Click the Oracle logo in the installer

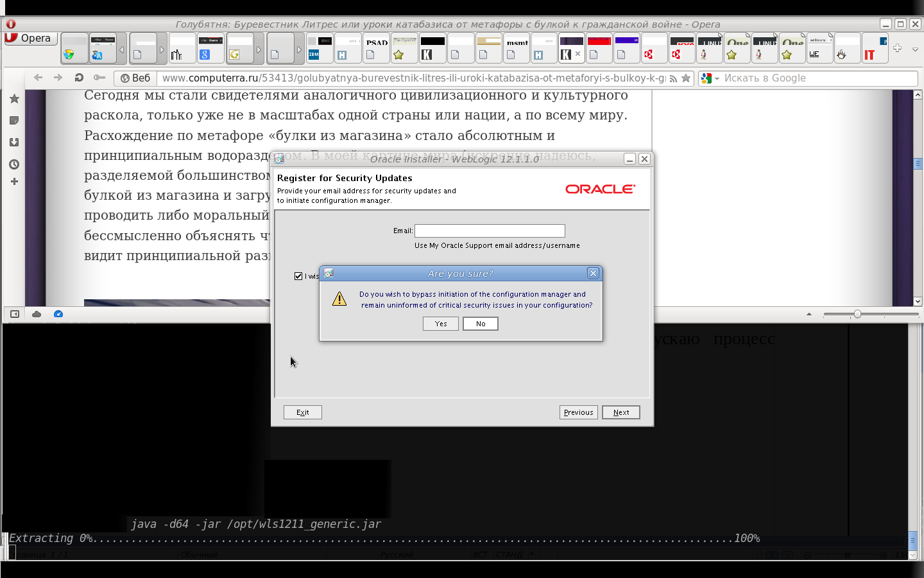600,189
